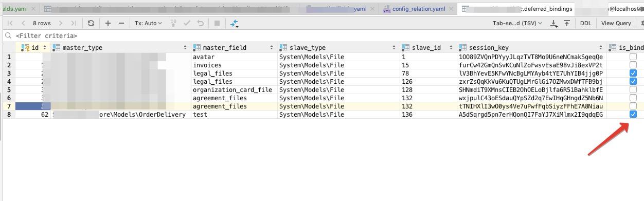The width and height of the screenshot is (644, 201).
Task: Cancel running statement stop icon
Action: pos(217,23)
